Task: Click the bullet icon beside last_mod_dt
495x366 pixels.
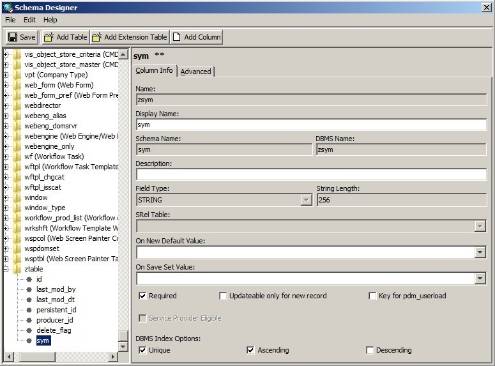Action: point(29,300)
